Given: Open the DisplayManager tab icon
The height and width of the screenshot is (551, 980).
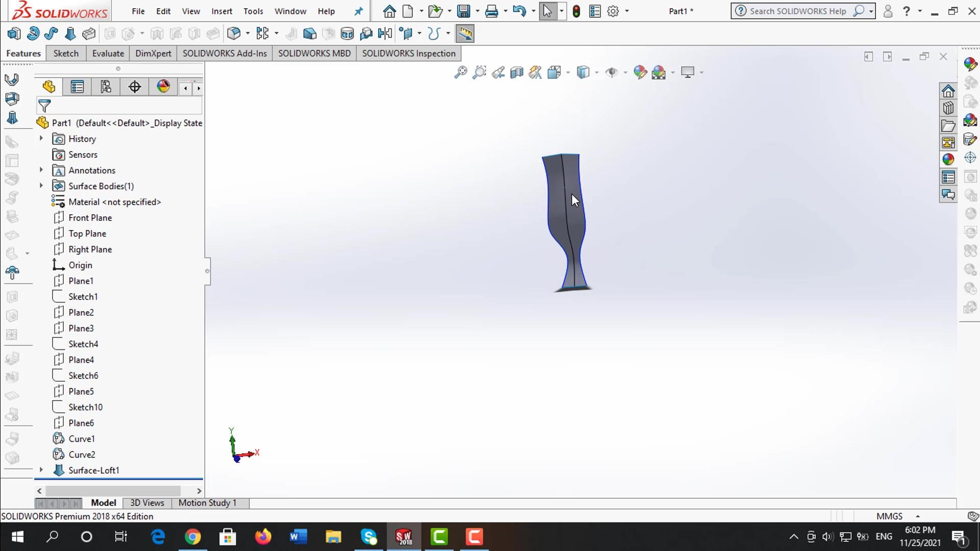Looking at the screenshot, I should (163, 87).
